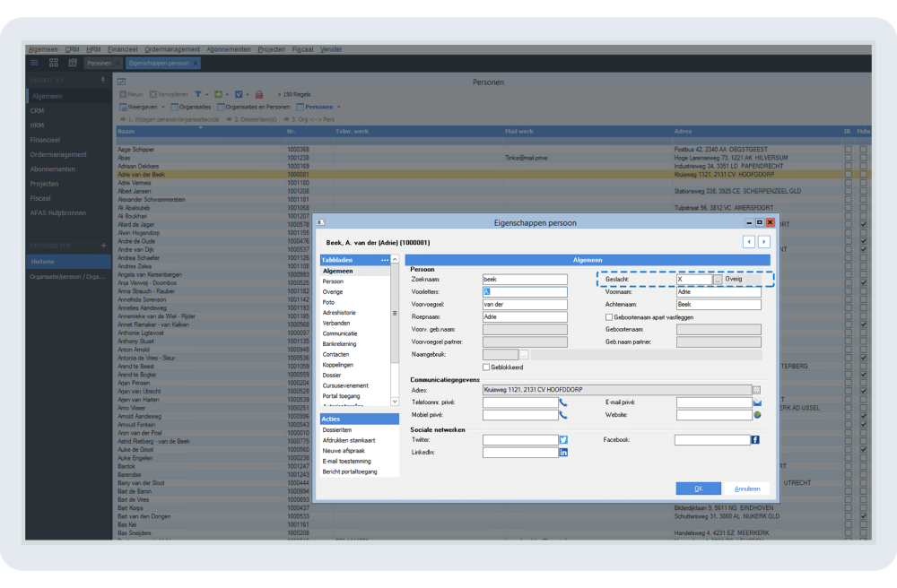This screenshot has height=588, width=897.
Task: Open the Geslacht lookup button
Action: tap(718, 280)
